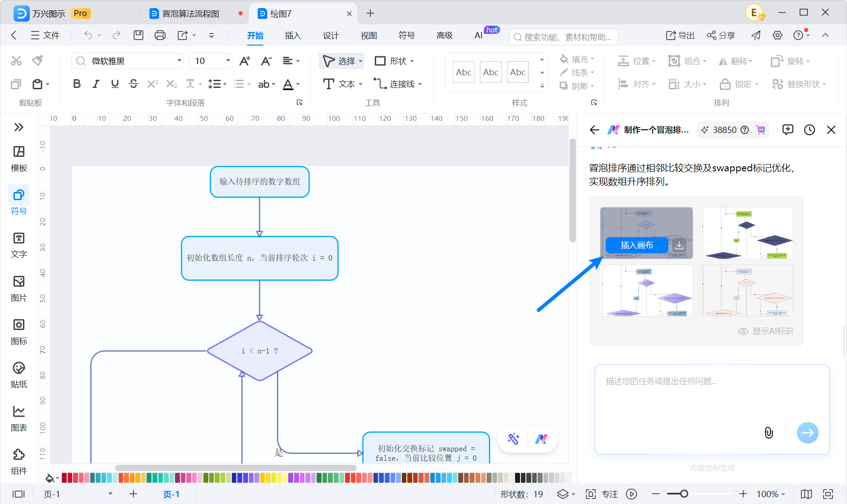The height and width of the screenshot is (504, 847).
Task: Click the 插入画布 insert to canvas button
Action: [x=637, y=245]
